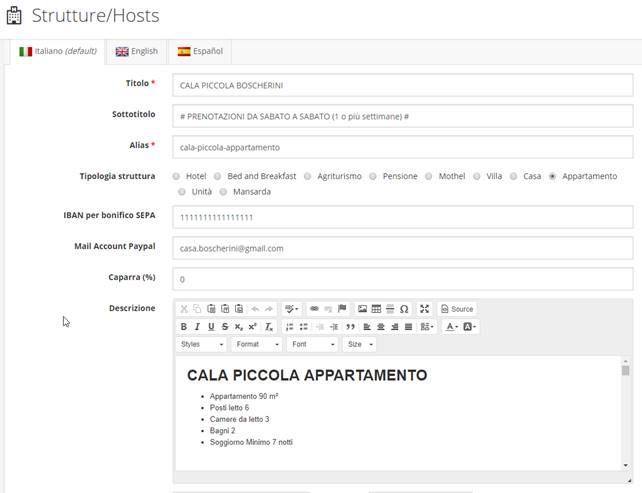
Task: Select the Hotel structure type
Action: pos(177,176)
